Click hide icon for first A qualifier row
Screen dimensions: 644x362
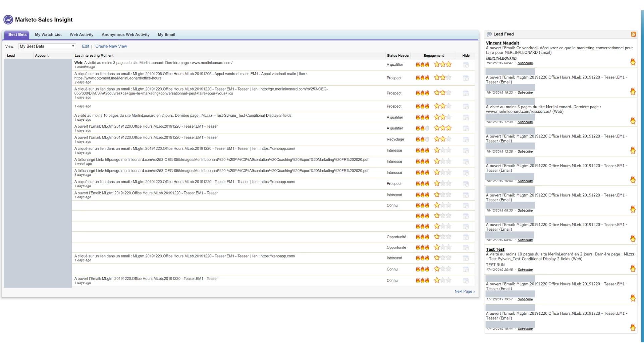pos(466,65)
